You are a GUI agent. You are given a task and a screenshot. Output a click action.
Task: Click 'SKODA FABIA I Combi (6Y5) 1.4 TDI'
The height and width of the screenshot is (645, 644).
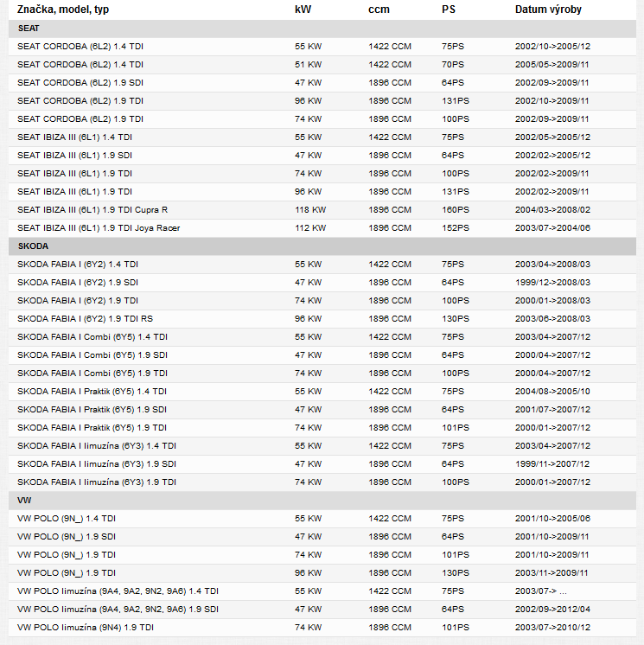coord(92,337)
